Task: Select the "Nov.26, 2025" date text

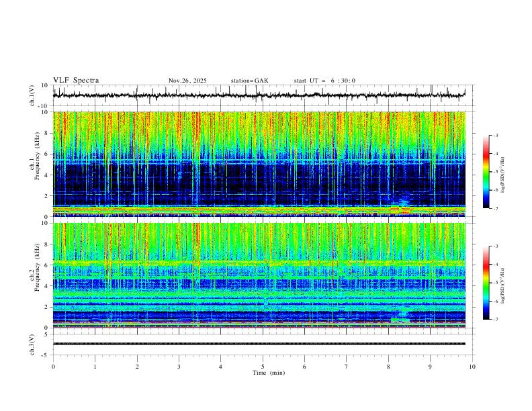Action: (x=187, y=81)
